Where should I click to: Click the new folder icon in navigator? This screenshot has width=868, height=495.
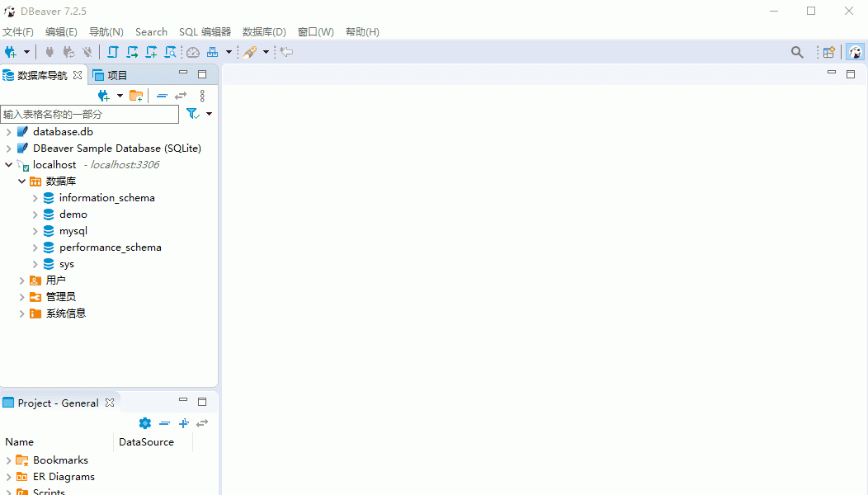coord(136,96)
